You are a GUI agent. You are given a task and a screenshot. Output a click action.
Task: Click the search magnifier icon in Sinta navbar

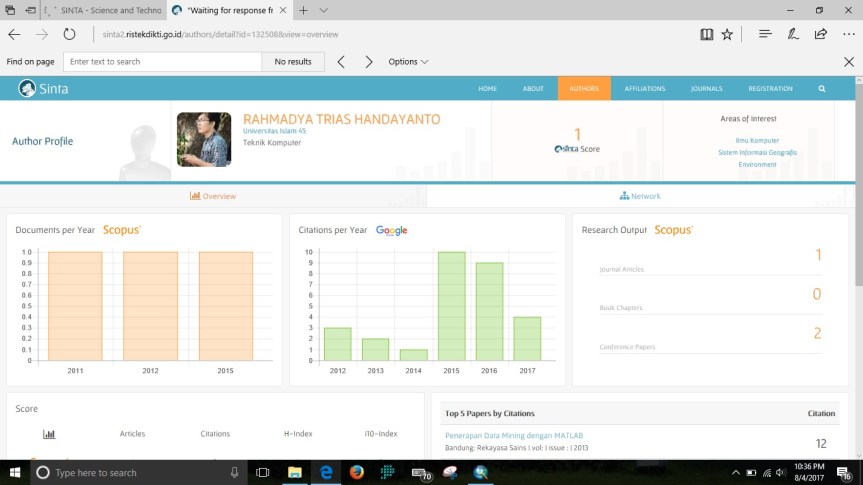tap(822, 88)
